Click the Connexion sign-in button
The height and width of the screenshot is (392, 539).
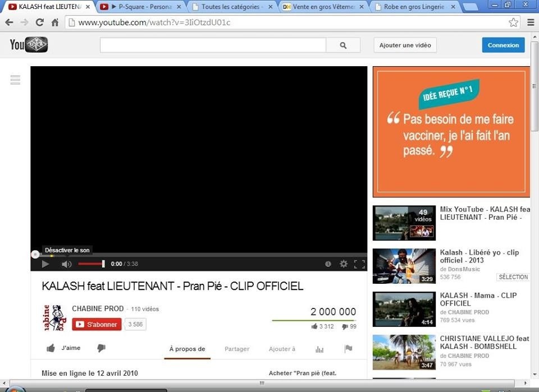click(503, 45)
